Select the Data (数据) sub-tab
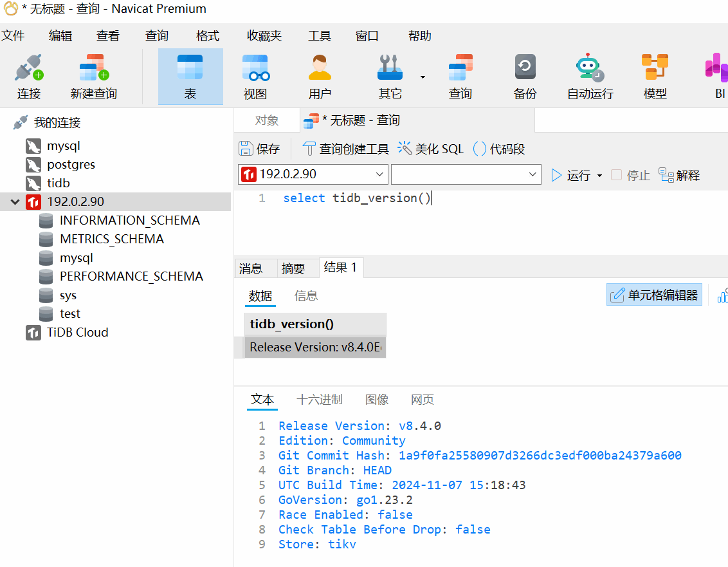This screenshot has height=567, width=728. pyautogui.click(x=260, y=296)
